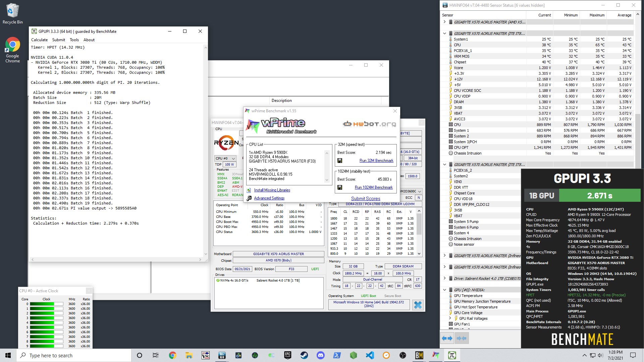Open Advanced Settings link in wPrime

pyautogui.click(x=269, y=198)
